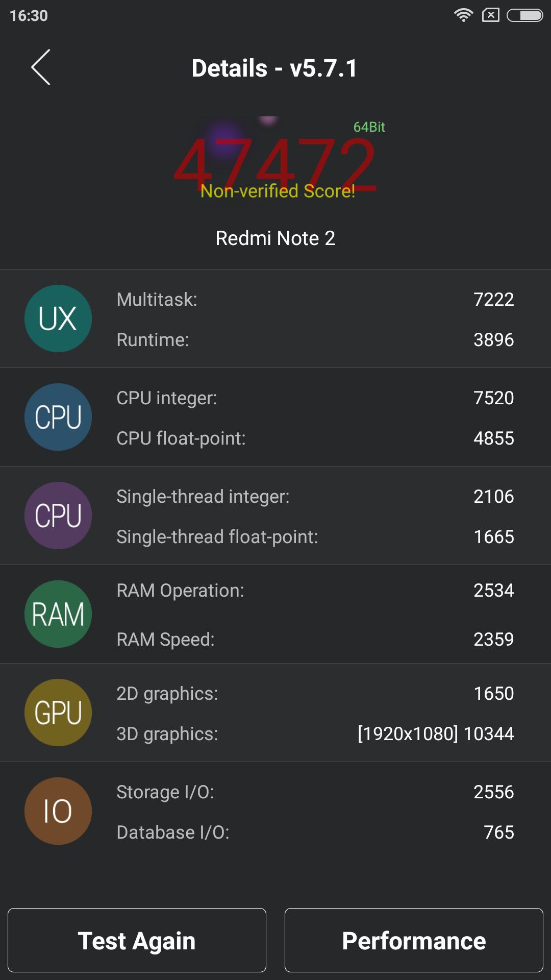
Task: Tap the Wi-Fi status bar icon
Action: pos(463,15)
